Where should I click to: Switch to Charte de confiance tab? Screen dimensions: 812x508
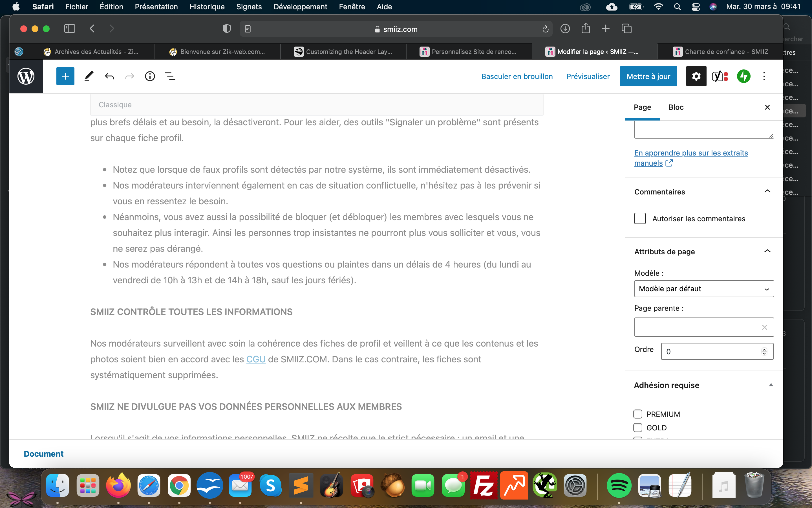point(720,52)
